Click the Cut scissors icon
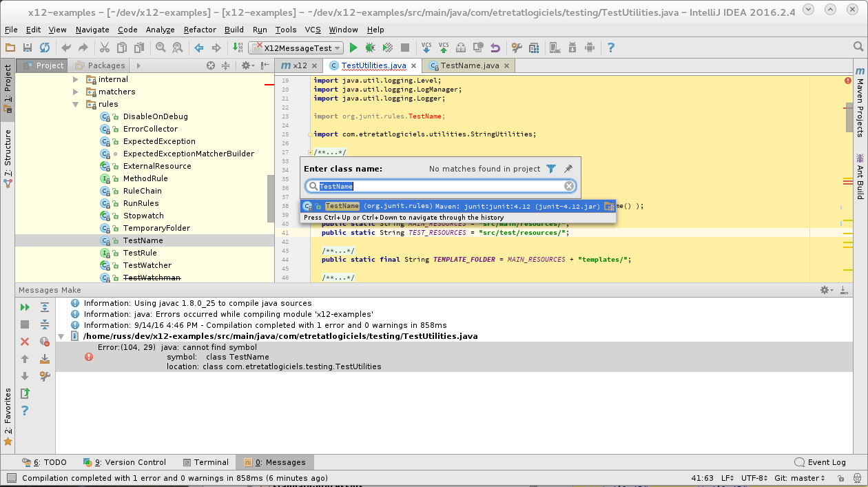The height and width of the screenshot is (487, 868). (x=104, y=48)
